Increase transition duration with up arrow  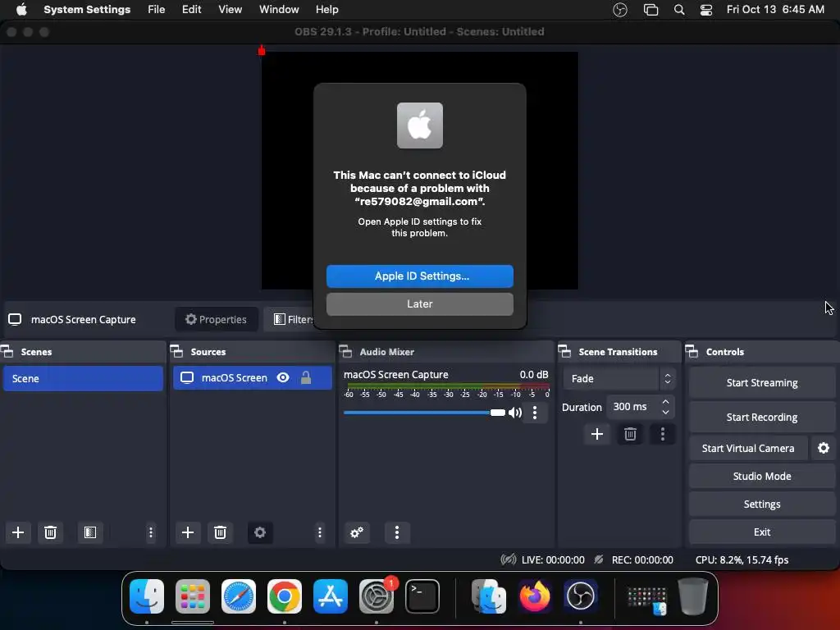665,401
